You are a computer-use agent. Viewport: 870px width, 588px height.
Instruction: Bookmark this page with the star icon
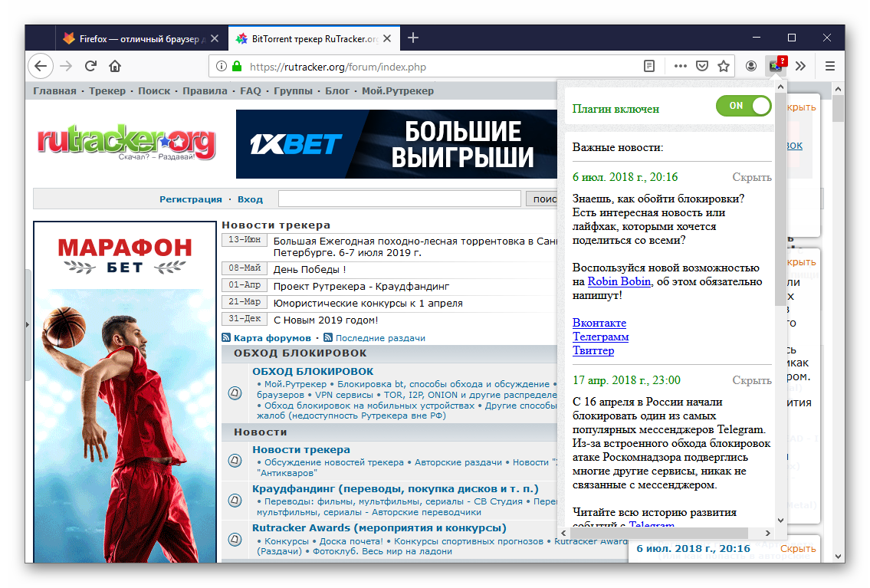pos(724,67)
